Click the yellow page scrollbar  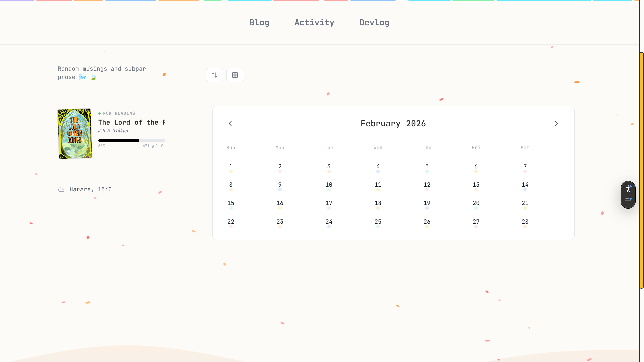(641, 170)
